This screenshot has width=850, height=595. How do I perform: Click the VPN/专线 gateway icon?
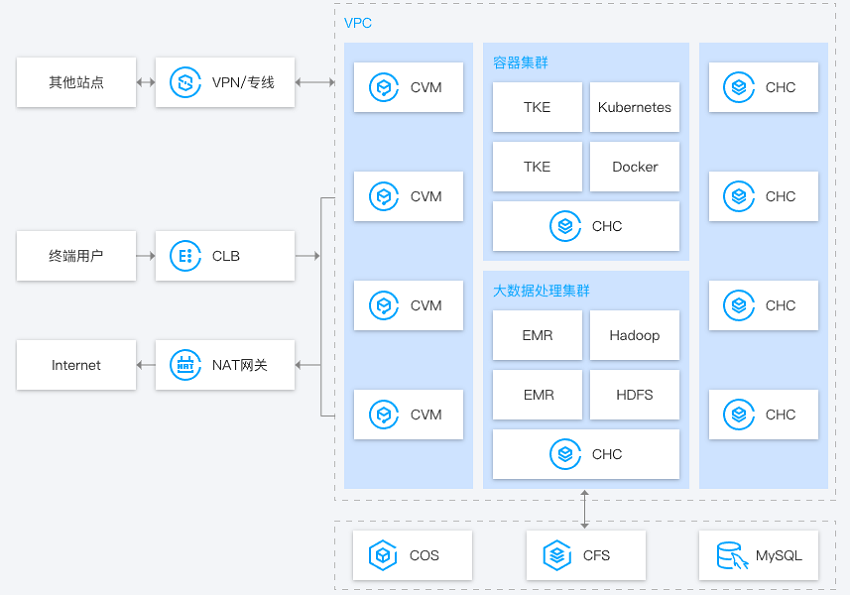[185, 82]
